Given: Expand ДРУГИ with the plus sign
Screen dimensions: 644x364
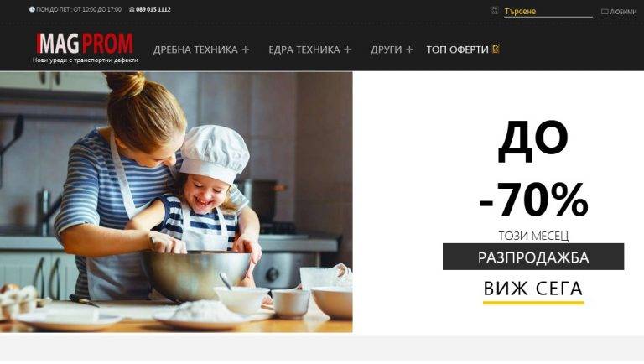Looking at the screenshot, I should (x=409, y=49).
